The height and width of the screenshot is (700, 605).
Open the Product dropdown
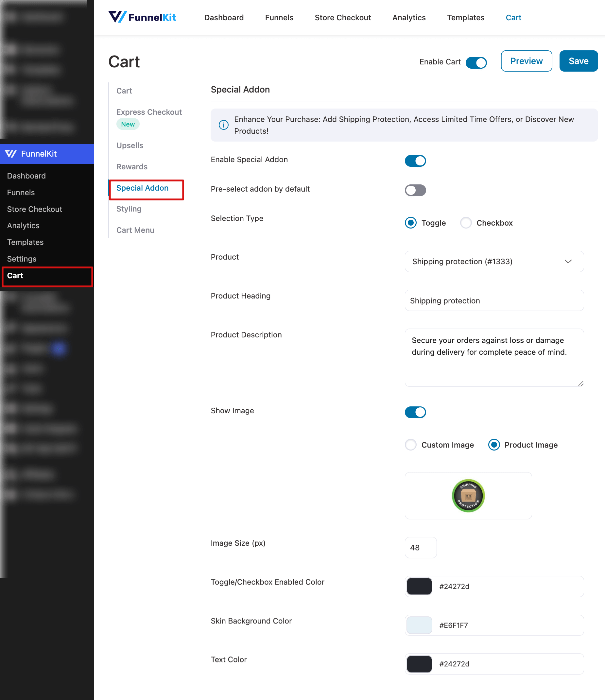(x=494, y=262)
